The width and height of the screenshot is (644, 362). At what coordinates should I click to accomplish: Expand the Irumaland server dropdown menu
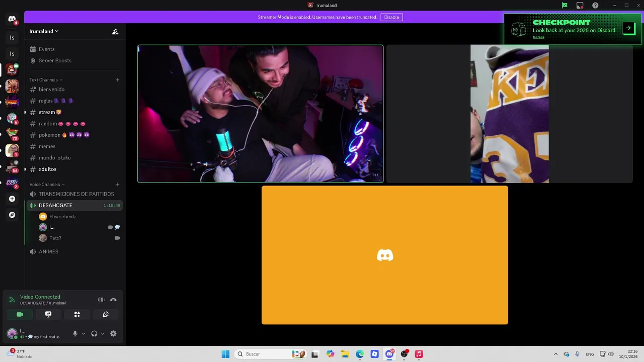(44, 31)
